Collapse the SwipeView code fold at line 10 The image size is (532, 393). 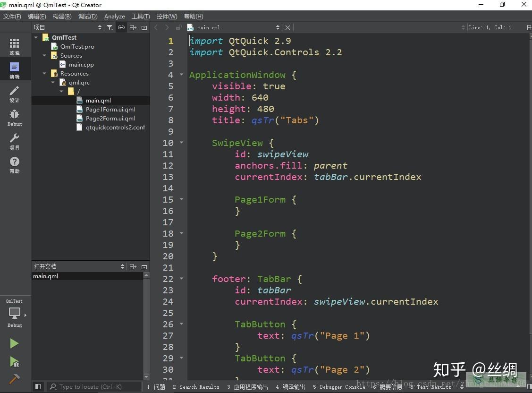coord(181,143)
